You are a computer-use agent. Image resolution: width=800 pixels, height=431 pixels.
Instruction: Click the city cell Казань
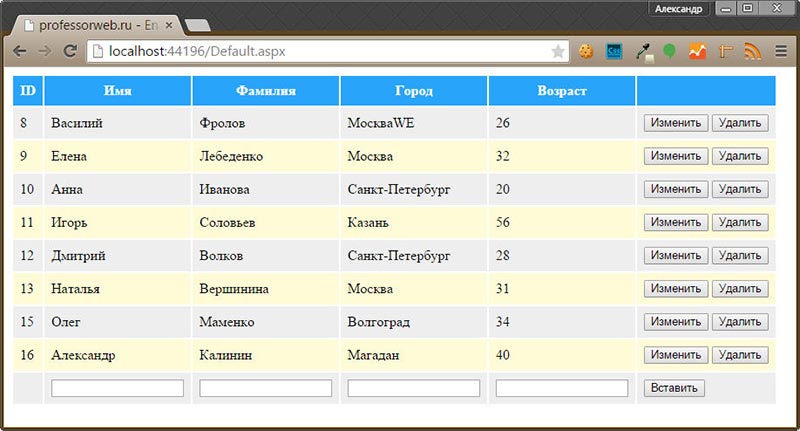pyautogui.click(x=414, y=222)
